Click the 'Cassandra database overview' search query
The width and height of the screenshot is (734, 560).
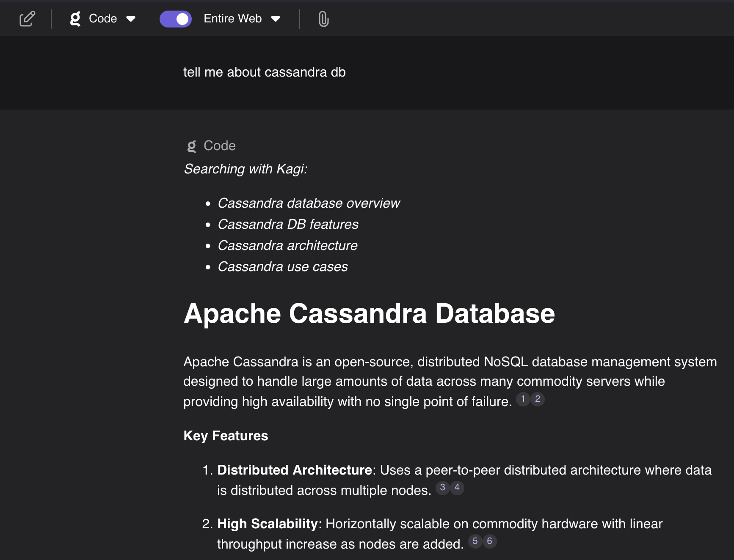coord(309,203)
